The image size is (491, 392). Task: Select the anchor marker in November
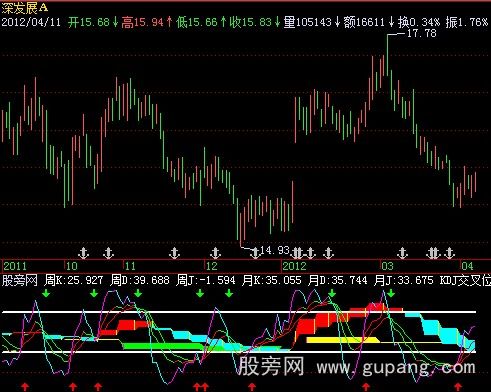(x=174, y=253)
